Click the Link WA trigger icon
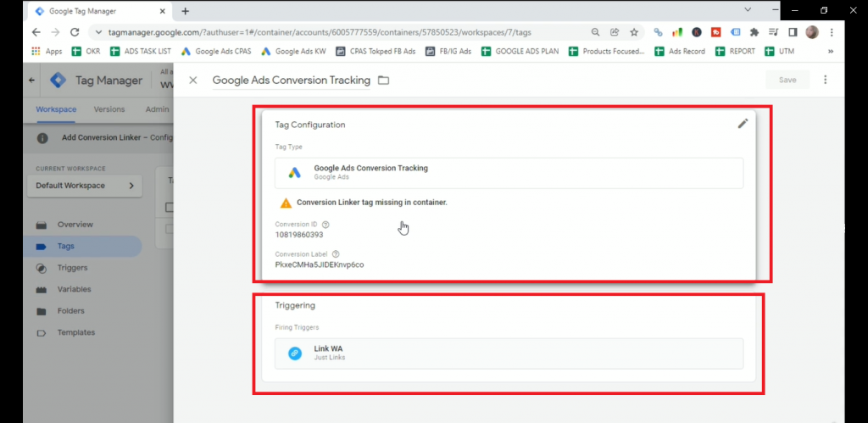This screenshot has height=423, width=868. coord(295,353)
